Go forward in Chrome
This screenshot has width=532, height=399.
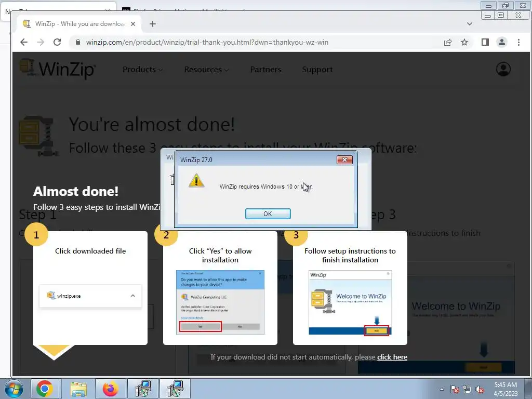(41, 43)
